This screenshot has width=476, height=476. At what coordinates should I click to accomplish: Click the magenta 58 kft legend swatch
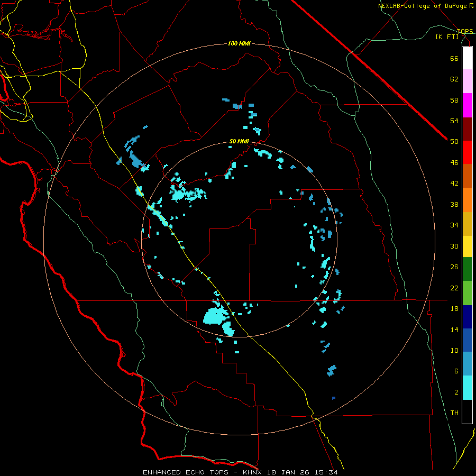coord(467,105)
